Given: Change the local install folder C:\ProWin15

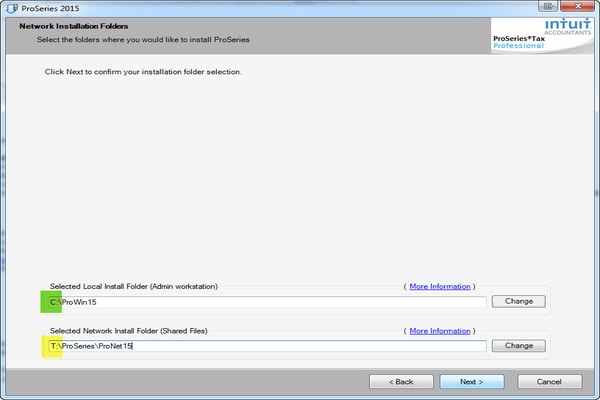Looking at the screenshot, I should click(518, 301).
